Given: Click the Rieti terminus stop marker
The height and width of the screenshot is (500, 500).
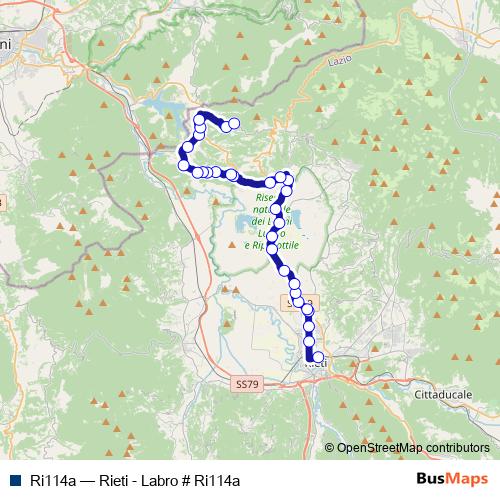Looking at the screenshot, I should (x=318, y=357).
